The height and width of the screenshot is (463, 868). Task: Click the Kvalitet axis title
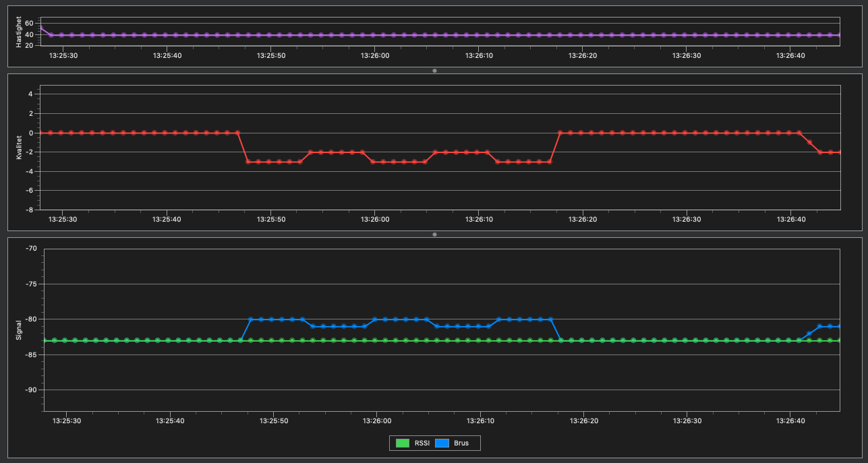[20, 147]
